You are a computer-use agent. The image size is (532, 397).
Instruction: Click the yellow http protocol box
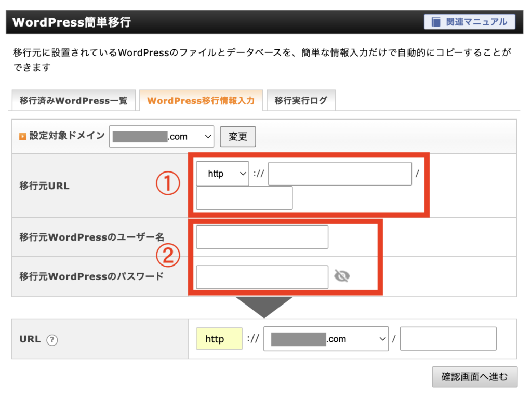pyautogui.click(x=219, y=339)
